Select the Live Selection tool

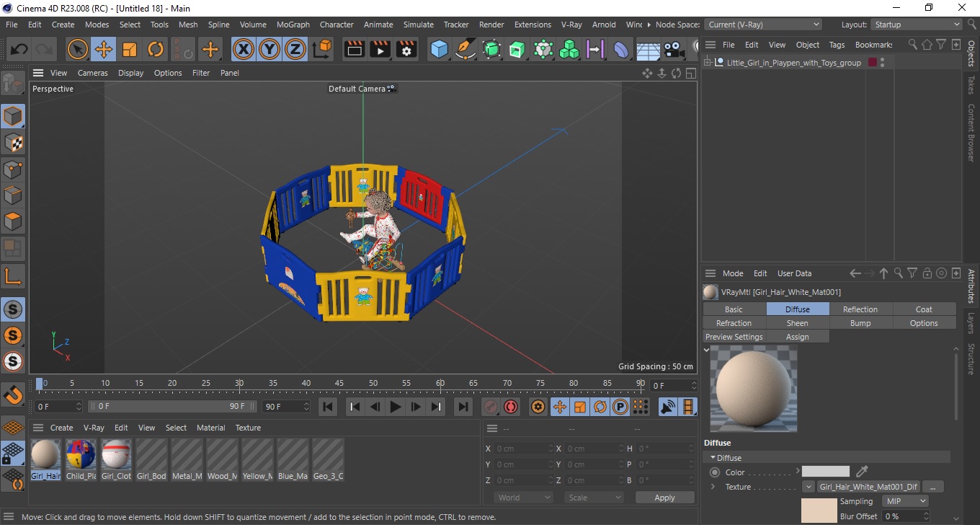point(78,50)
